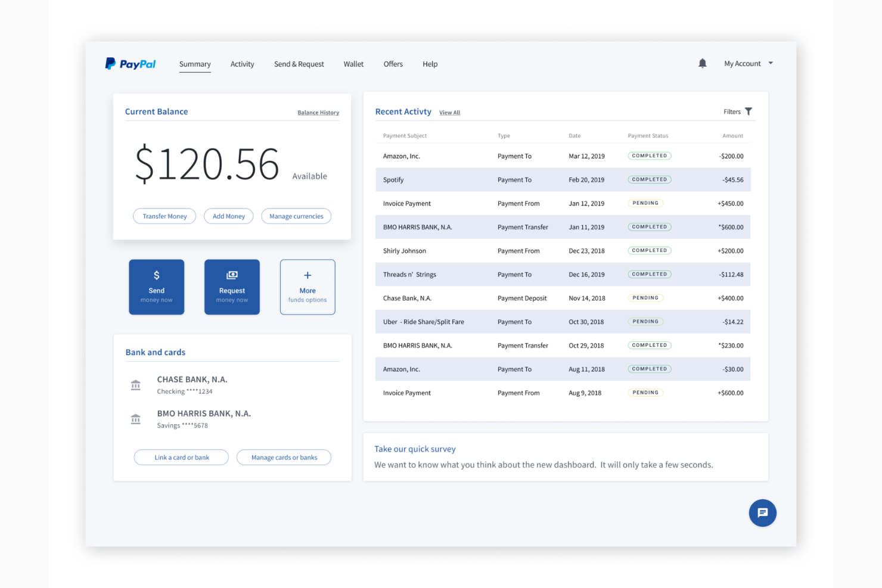
Task: Open the Take our quick survey link
Action: (415, 449)
